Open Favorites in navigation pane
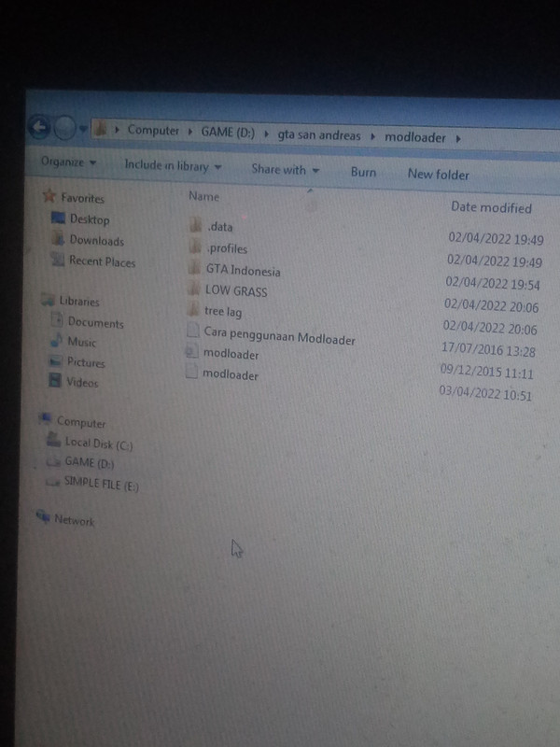 click(82, 198)
